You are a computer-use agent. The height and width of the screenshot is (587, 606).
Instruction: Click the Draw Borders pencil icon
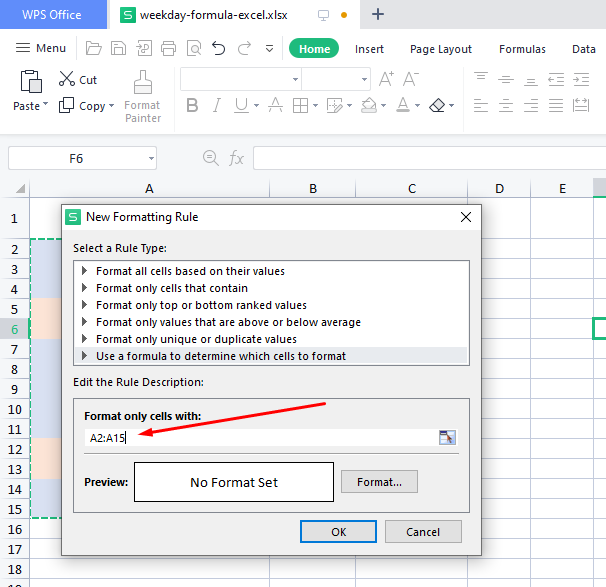pyautogui.click(x=334, y=105)
